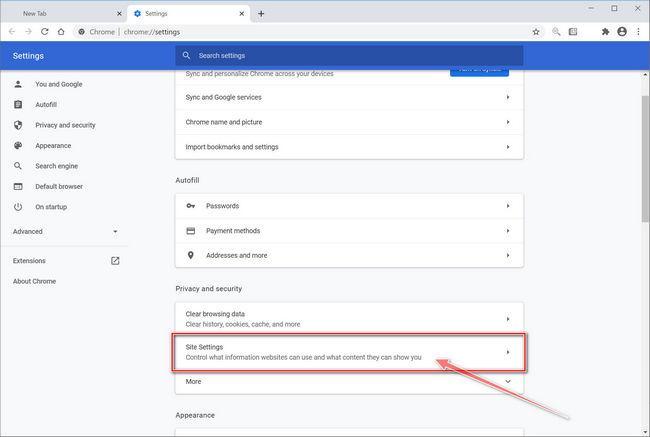Select Appearance in the sidebar
Image resolution: width=650 pixels, height=437 pixels.
tap(53, 145)
